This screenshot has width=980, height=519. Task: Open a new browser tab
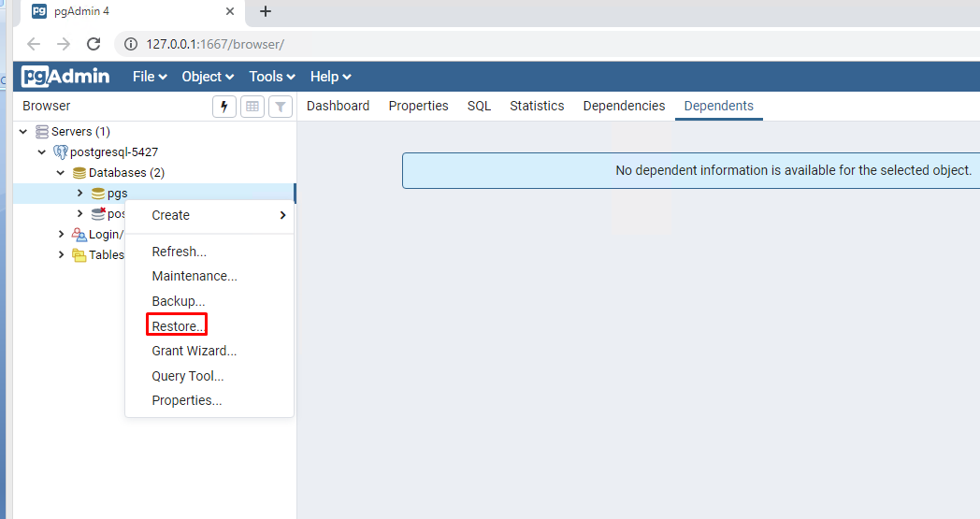click(x=266, y=11)
